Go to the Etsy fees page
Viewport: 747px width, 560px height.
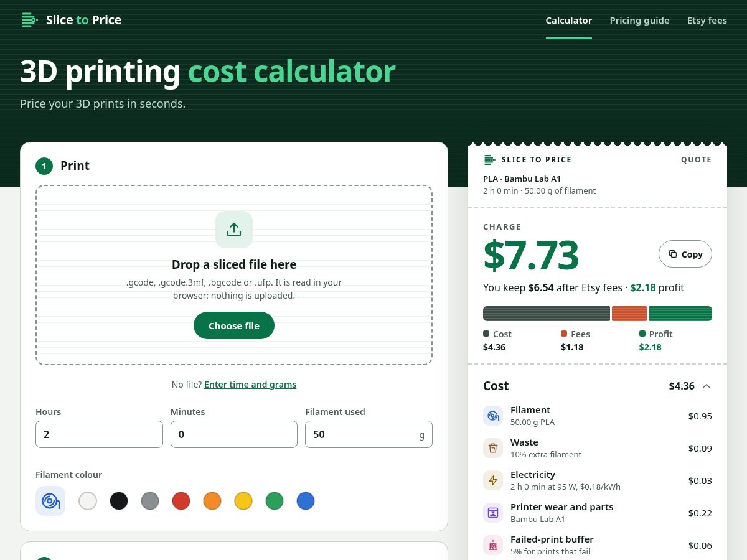coord(707,21)
